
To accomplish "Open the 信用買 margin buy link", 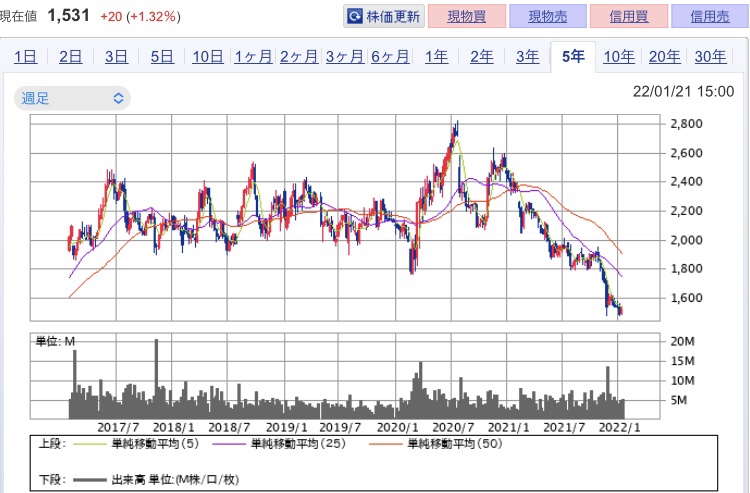I will 629,17.
